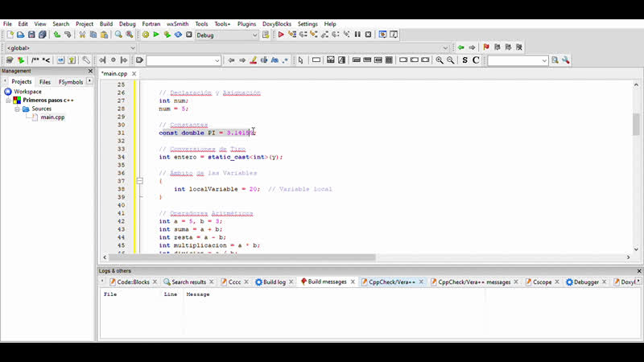644x362 pixels.
Task: Close the Build messages tab
Action: [353, 282]
